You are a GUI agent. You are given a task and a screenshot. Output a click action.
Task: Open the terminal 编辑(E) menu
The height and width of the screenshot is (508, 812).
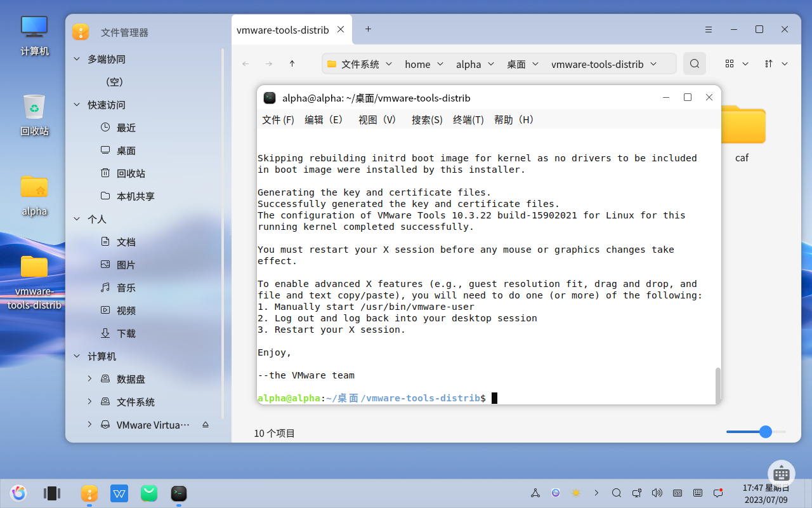(324, 119)
